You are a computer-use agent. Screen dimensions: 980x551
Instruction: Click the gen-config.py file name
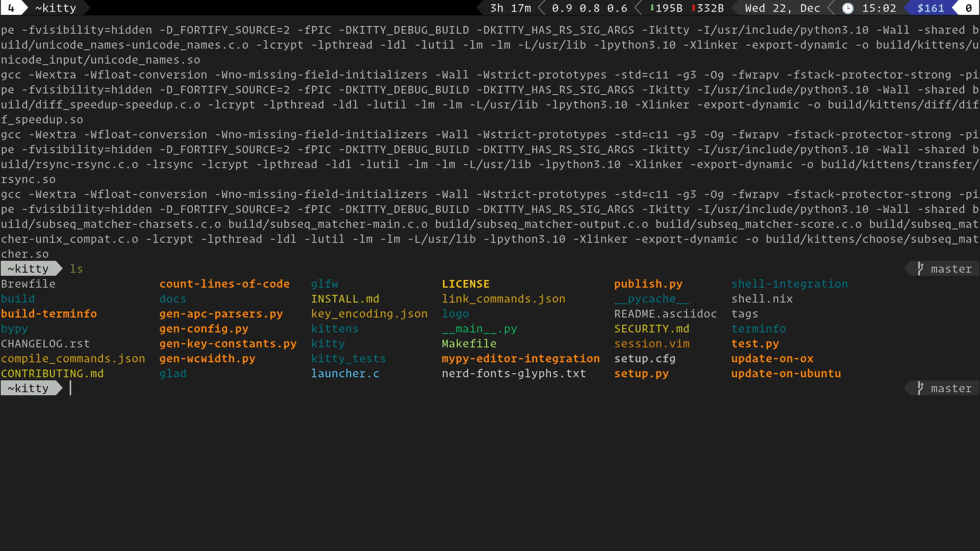pos(204,329)
